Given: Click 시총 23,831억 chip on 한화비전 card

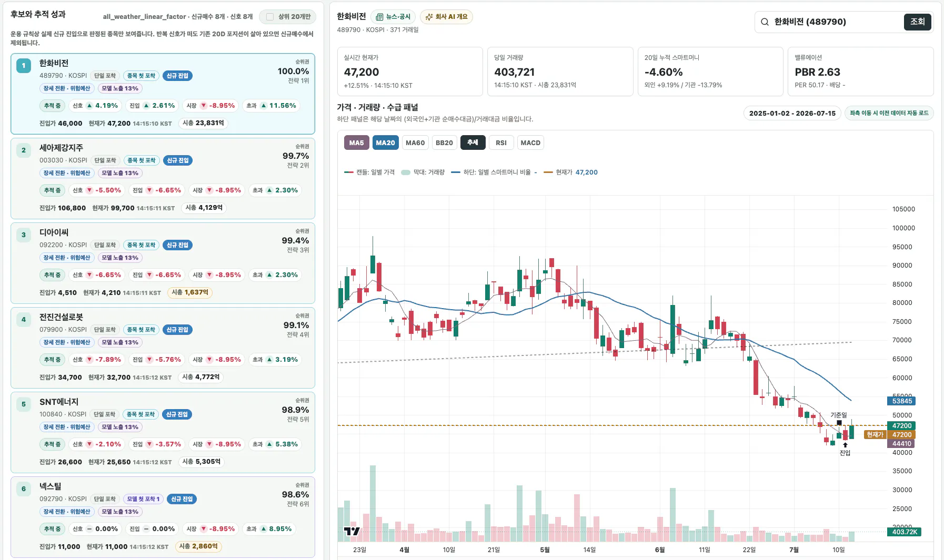Looking at the screenshot, I should point(203,123).
